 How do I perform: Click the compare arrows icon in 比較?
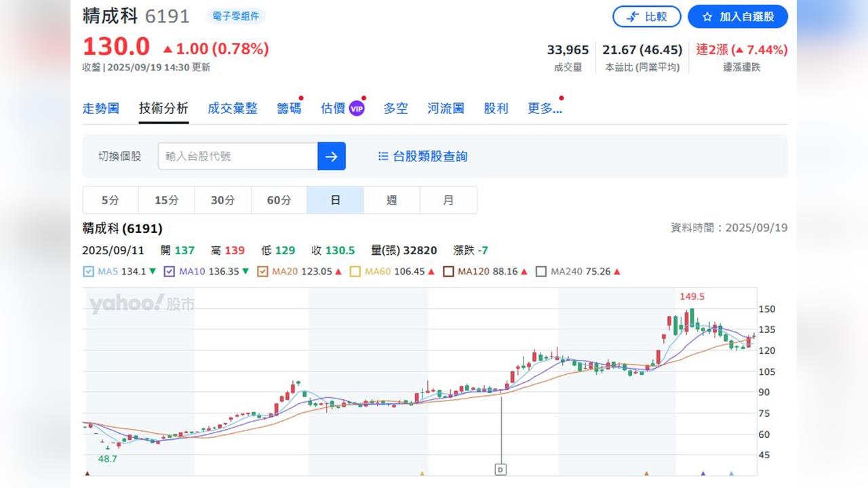click(633, 16)
